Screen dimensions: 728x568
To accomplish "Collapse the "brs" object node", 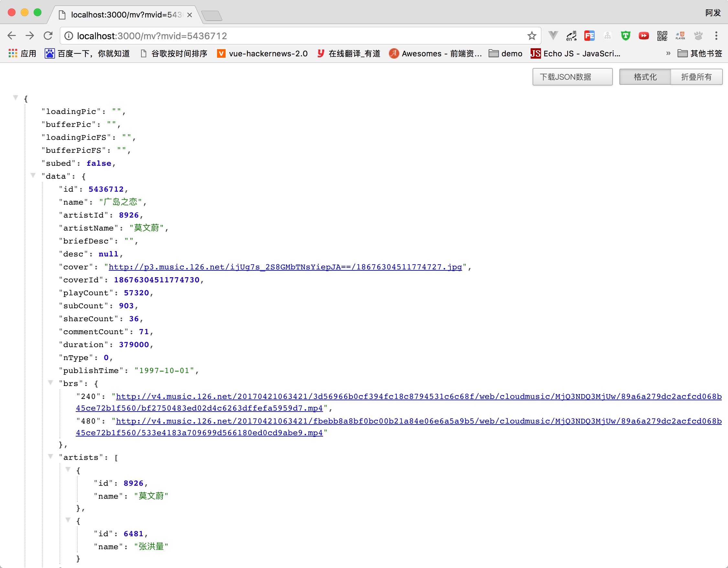I will [51, 383].
